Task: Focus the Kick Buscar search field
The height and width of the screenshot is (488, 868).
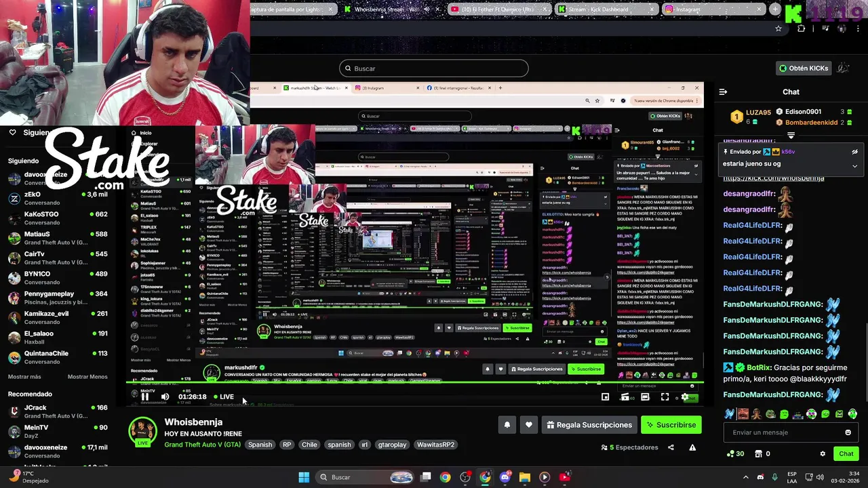Action: 433,68
